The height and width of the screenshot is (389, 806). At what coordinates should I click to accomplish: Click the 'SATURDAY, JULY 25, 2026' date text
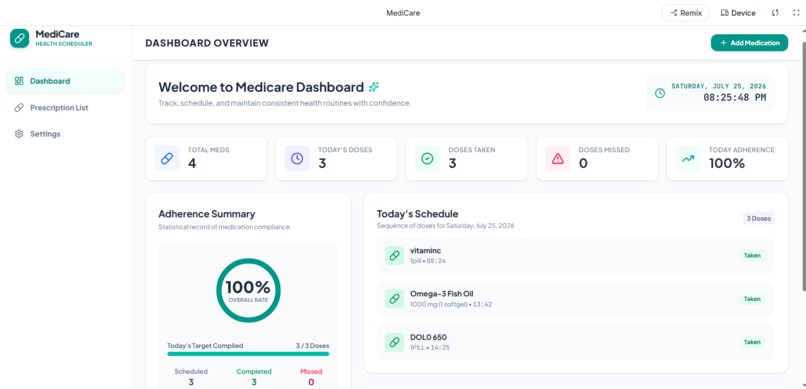click(x=719, y=86)
